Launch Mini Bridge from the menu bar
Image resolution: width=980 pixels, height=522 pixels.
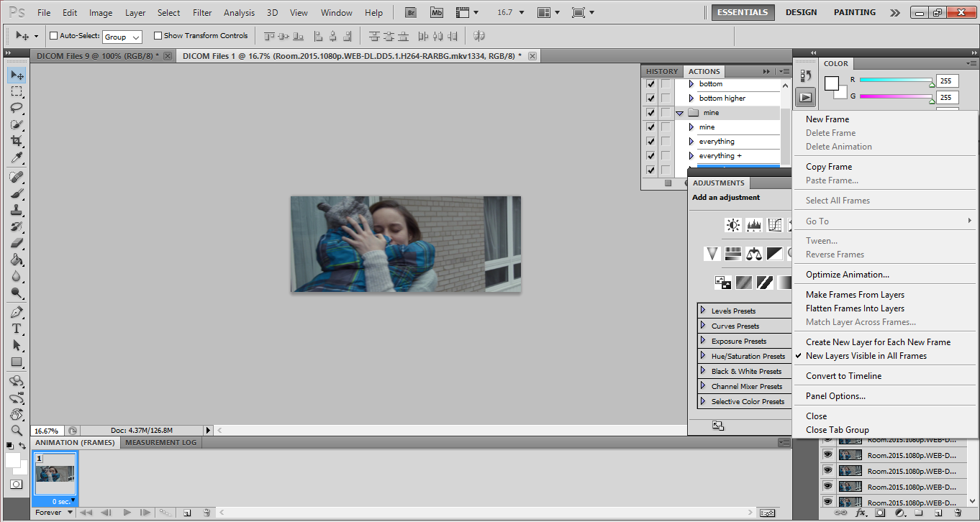[x=437, y=12]
